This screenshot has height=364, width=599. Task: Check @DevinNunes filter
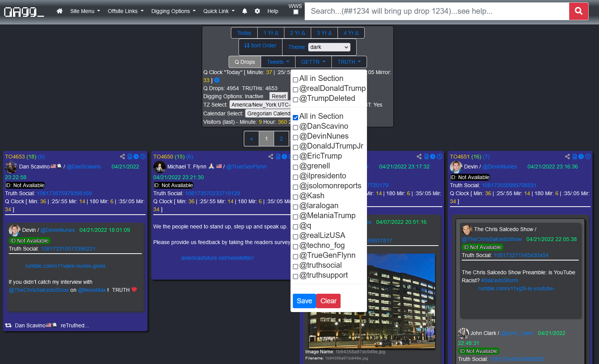[295, 138]
